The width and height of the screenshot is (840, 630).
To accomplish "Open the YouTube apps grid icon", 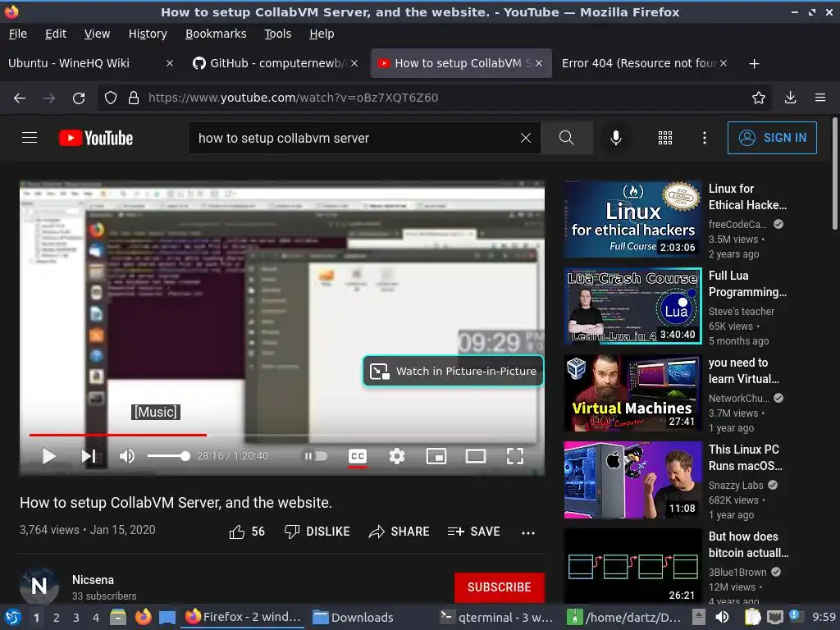I will click(664, 138).
